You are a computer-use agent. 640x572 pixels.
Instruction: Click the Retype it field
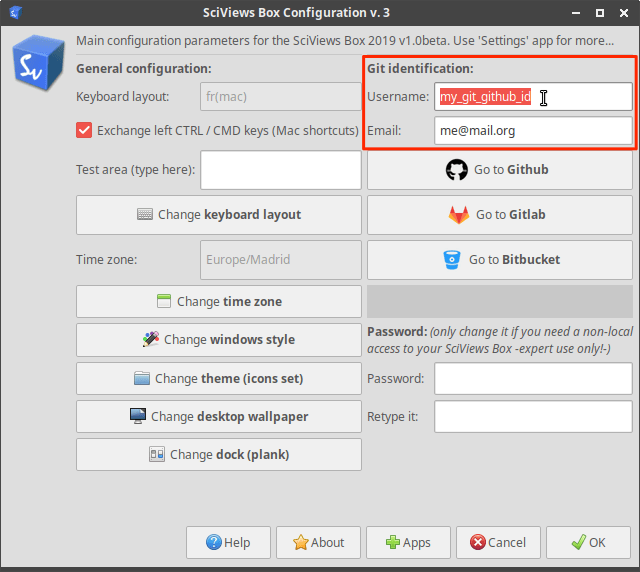pyautogui.click(x=533, y=416)
